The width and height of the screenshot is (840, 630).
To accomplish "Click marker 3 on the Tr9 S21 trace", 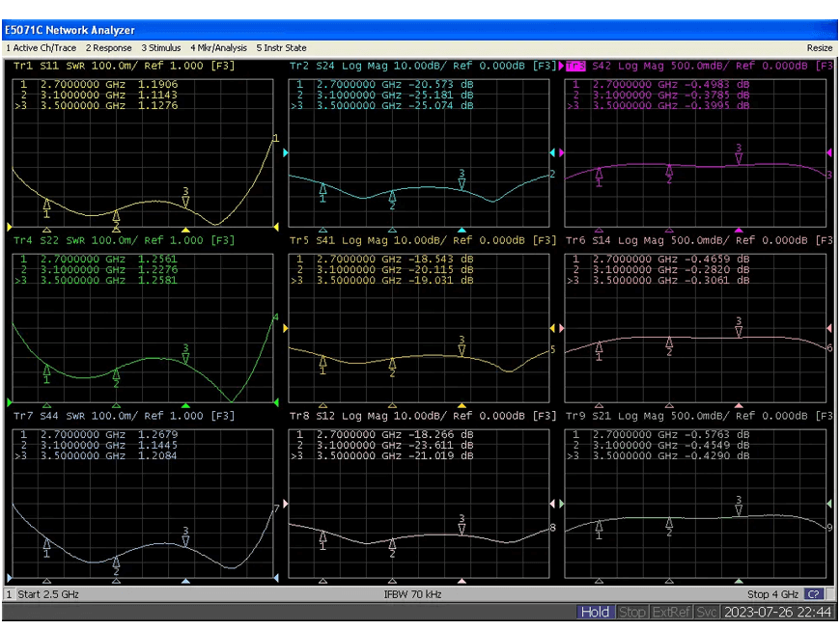I will tap(739, 507).
